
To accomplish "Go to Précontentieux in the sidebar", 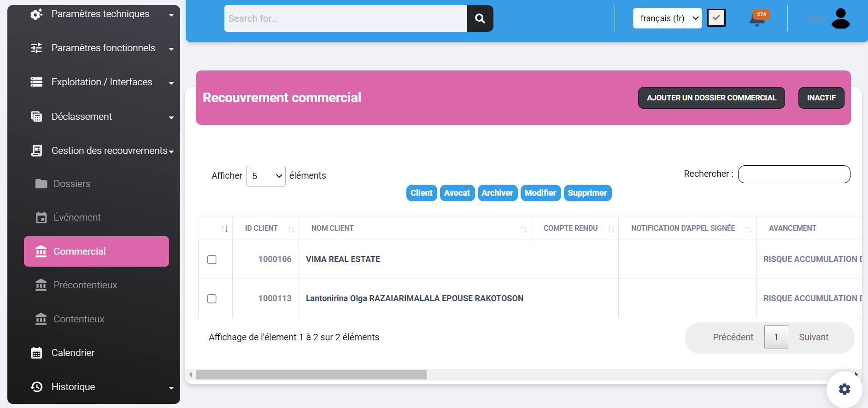I will pos(85,285).
